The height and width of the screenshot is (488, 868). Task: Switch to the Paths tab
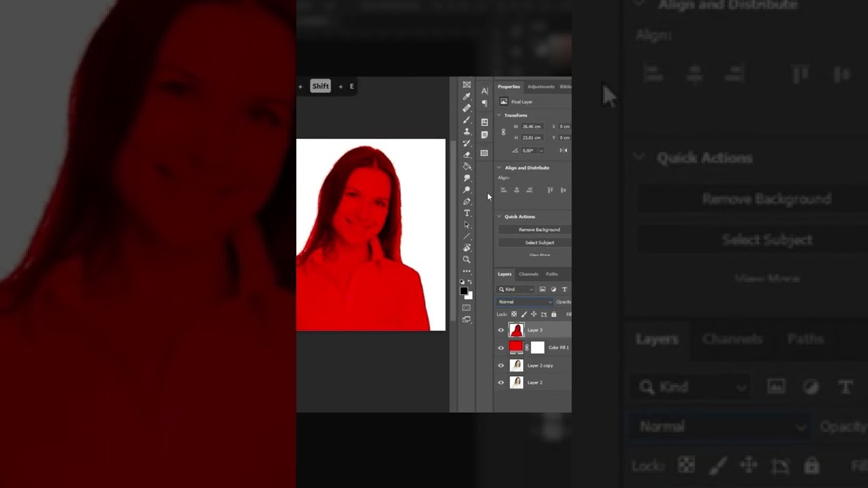552,274
